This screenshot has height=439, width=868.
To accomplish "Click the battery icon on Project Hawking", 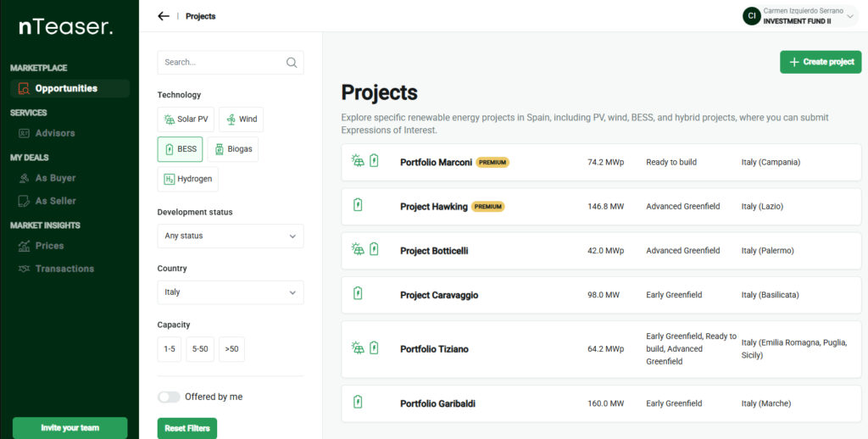I will click(358, 206).
